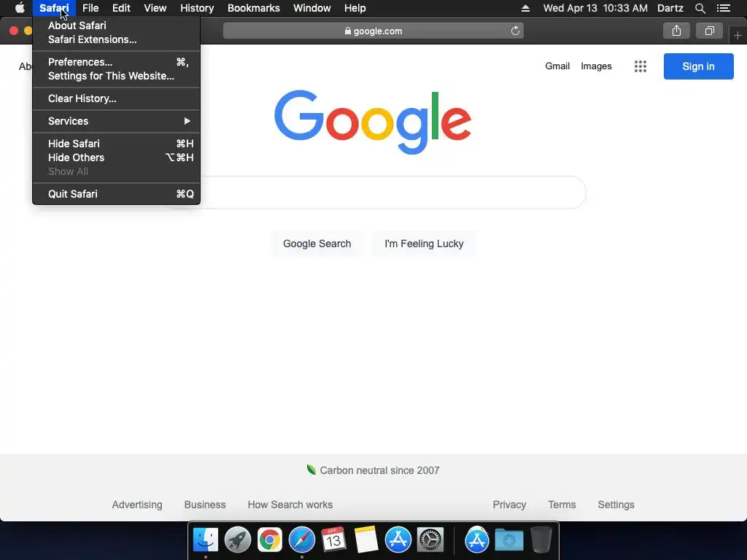747x560 pixels.
Task: Open the Downloads folder in Dock
Action: [508, 540]
